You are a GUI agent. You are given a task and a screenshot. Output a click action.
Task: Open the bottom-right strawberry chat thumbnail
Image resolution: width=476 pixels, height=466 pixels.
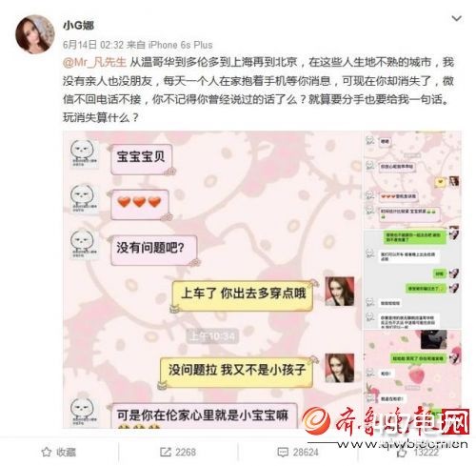(412, 379)
